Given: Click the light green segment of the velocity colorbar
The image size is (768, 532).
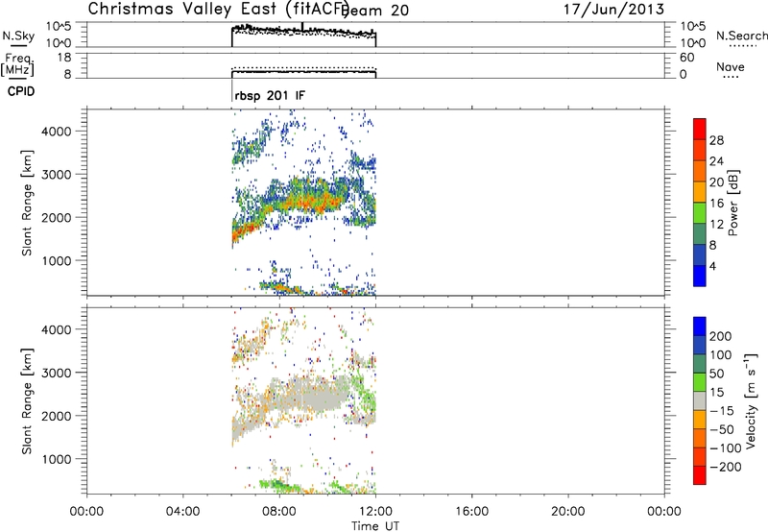Looking at the screenshot, I should [700, 382].
